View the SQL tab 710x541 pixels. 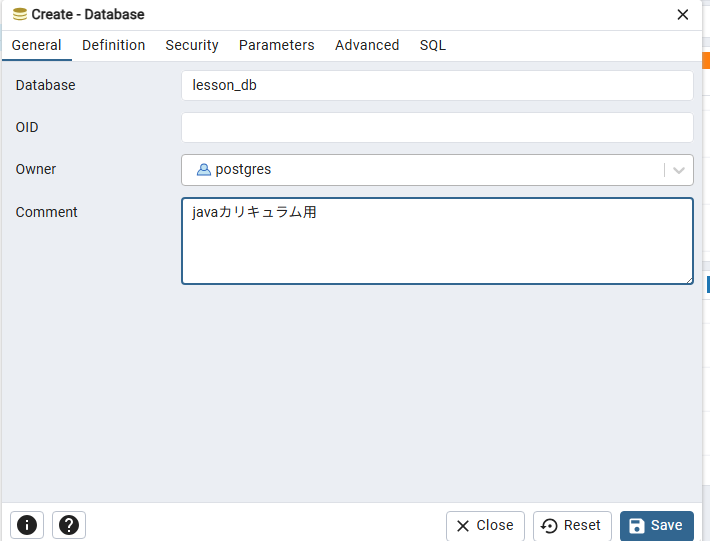pos(433,45)
